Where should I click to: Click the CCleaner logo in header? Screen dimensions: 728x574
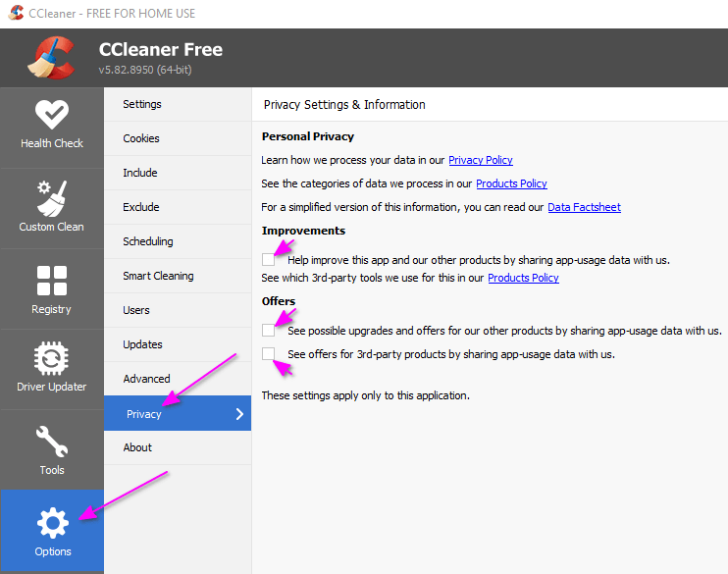[x=52, y=58]
